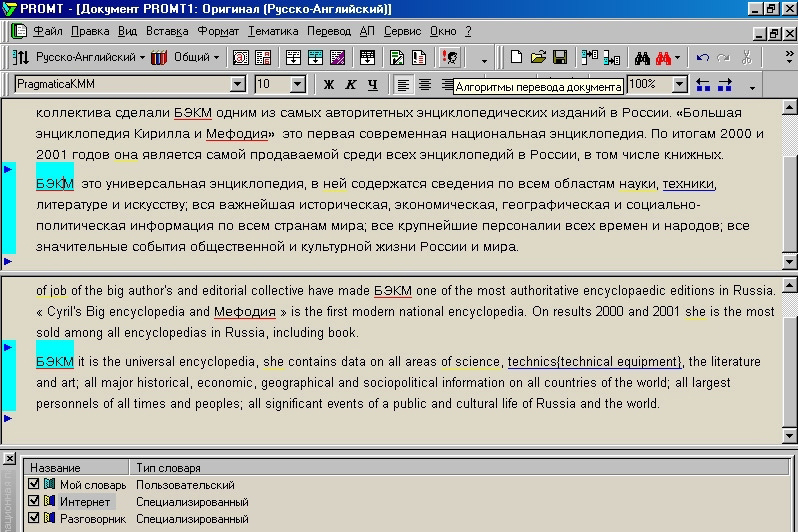Click the БЭКМ word in the translation pane
Image resolution: width=798 pixels, height=532 pixels.
click(55, 361)
